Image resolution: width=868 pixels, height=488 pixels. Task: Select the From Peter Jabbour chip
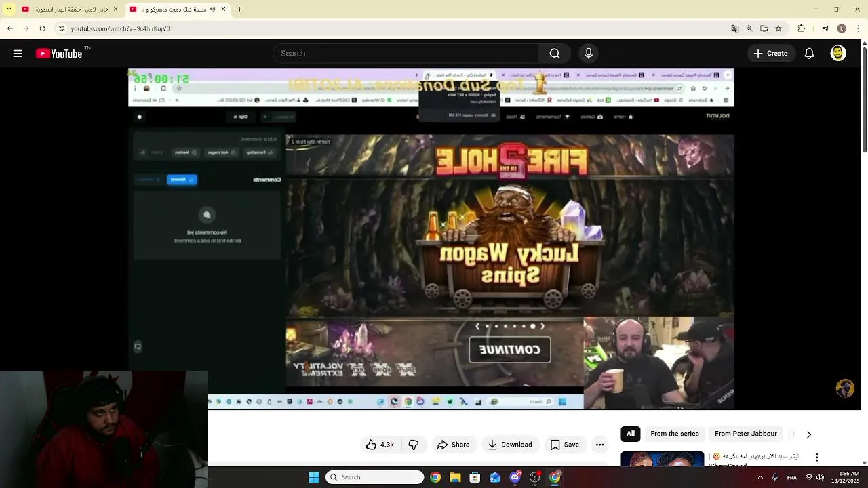coord(746,434)
